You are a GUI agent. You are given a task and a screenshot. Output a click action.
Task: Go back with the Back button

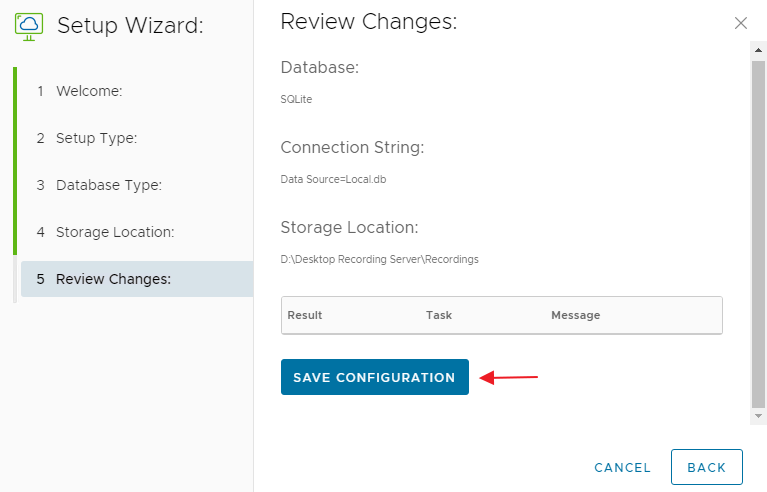click(x=706, y=467)
